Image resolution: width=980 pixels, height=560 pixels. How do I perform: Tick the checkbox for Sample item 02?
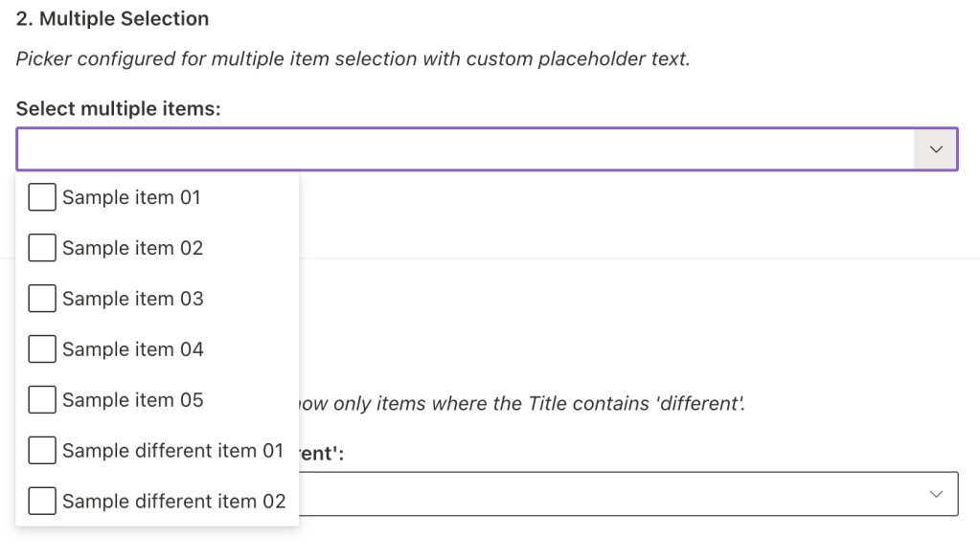[x=42, y=248]
